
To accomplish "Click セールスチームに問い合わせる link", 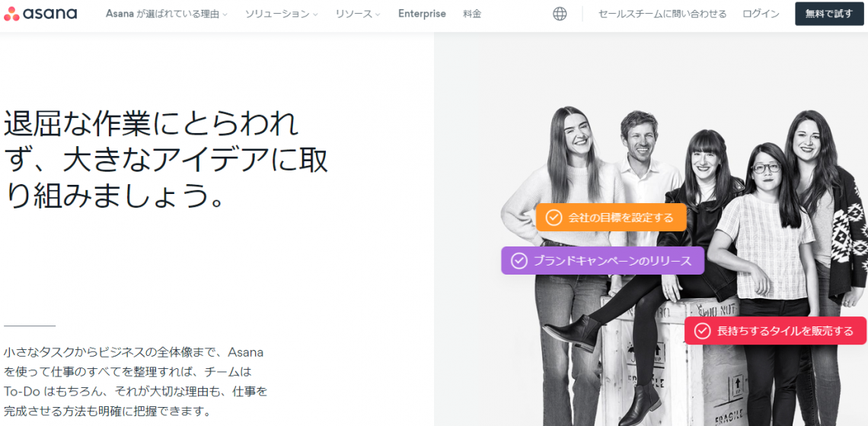I will pos(662,14).
